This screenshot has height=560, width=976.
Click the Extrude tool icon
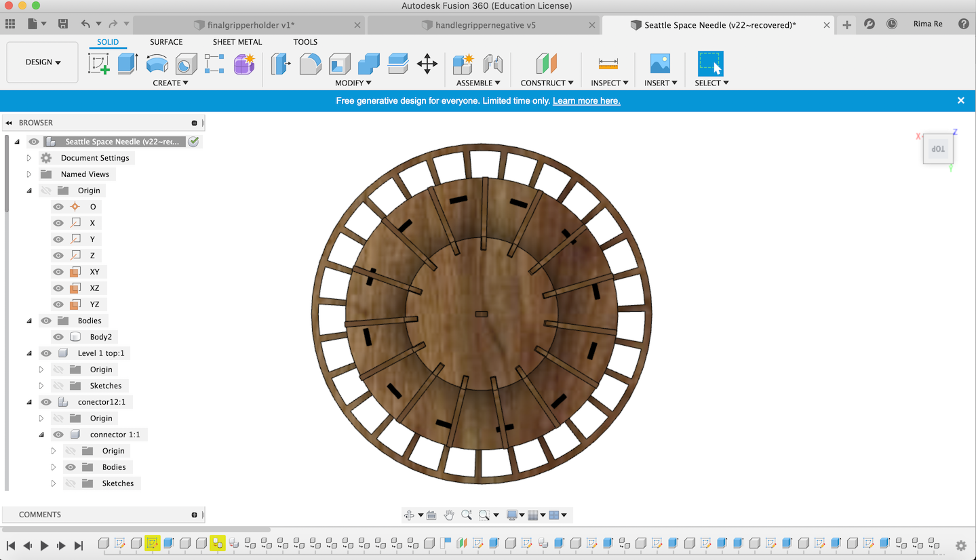pos(128,64)
